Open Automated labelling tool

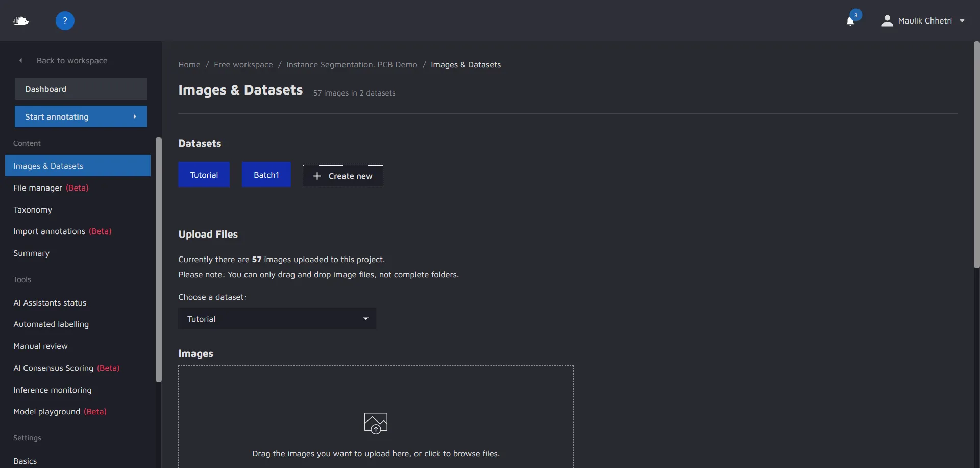(51, 324)
